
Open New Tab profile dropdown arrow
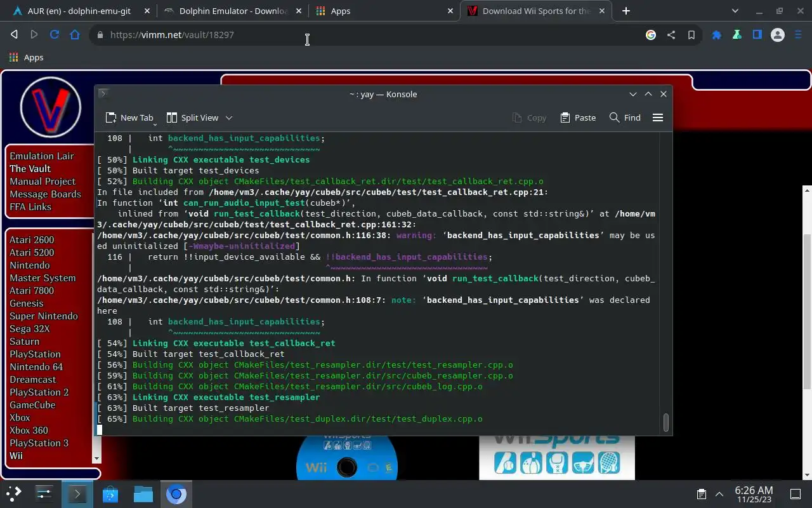tap(155, 125)
